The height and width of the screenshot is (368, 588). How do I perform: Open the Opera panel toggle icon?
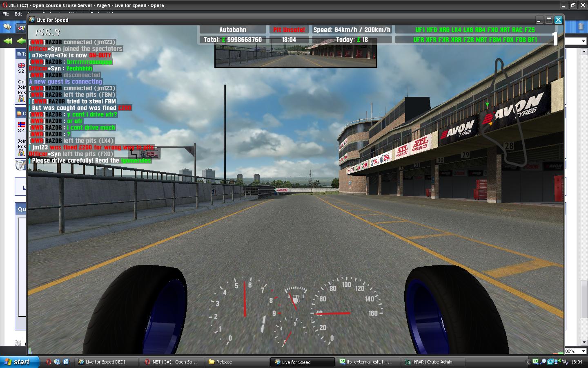[x=7, y=27]
